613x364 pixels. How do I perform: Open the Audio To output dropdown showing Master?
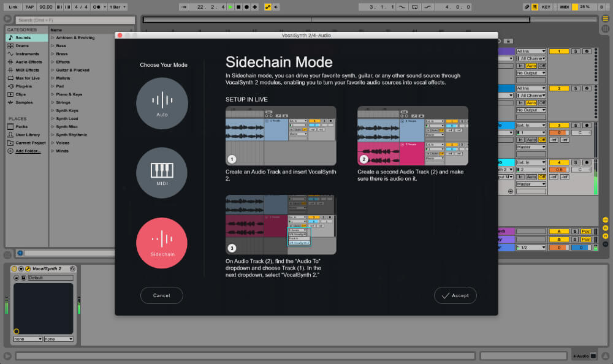(531, 147)
